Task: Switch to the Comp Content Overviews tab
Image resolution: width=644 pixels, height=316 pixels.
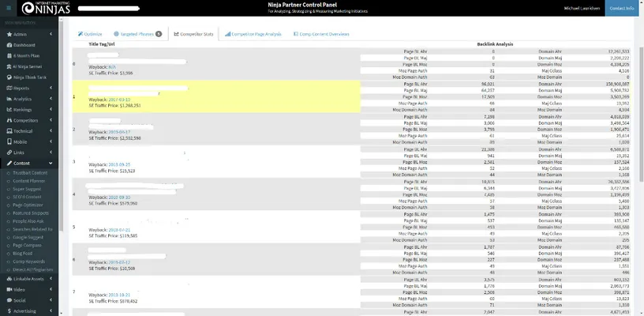Action: coord(323,34)
